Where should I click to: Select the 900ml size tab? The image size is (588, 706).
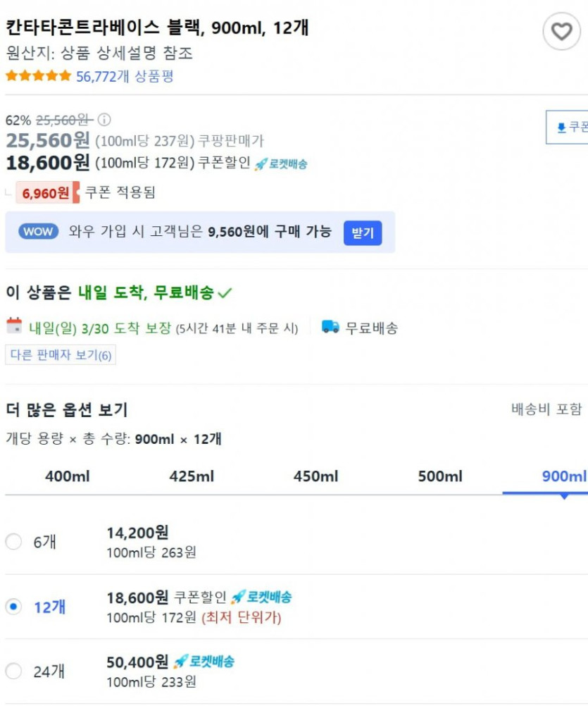pyautogui.click(x=563, y=477)
